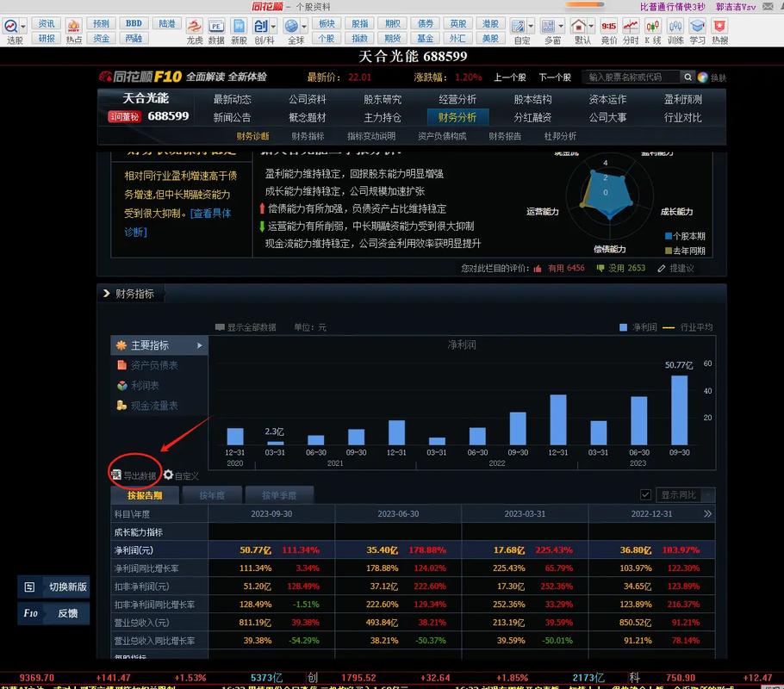
Task: Select the K线 candlestick chart icon in toolbar
Action: tap(655, 27)
